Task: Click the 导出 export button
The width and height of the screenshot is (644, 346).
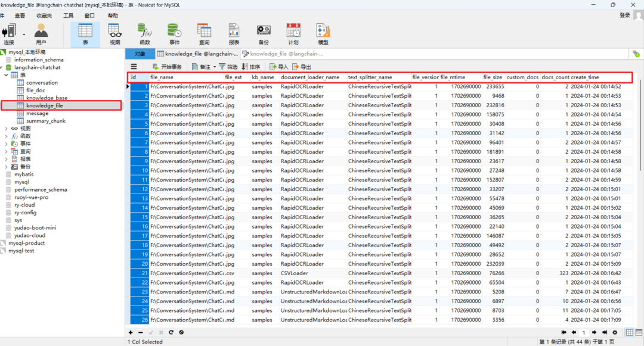Action: coord(302,67)
